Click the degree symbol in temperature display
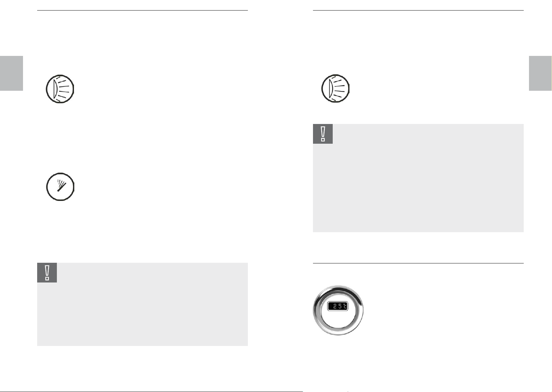552x392 pixels. pos(344,306)
